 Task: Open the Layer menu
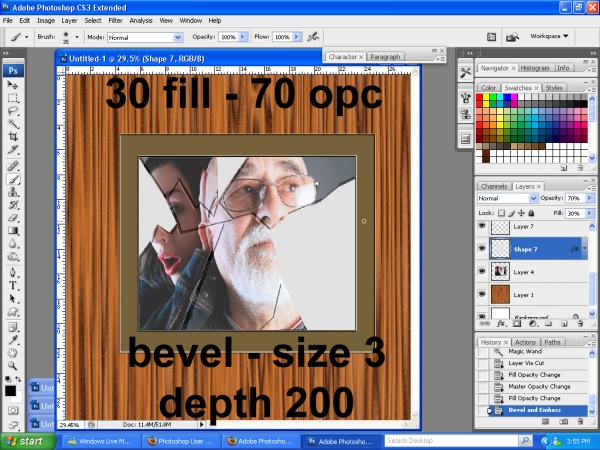click(69, 21)
